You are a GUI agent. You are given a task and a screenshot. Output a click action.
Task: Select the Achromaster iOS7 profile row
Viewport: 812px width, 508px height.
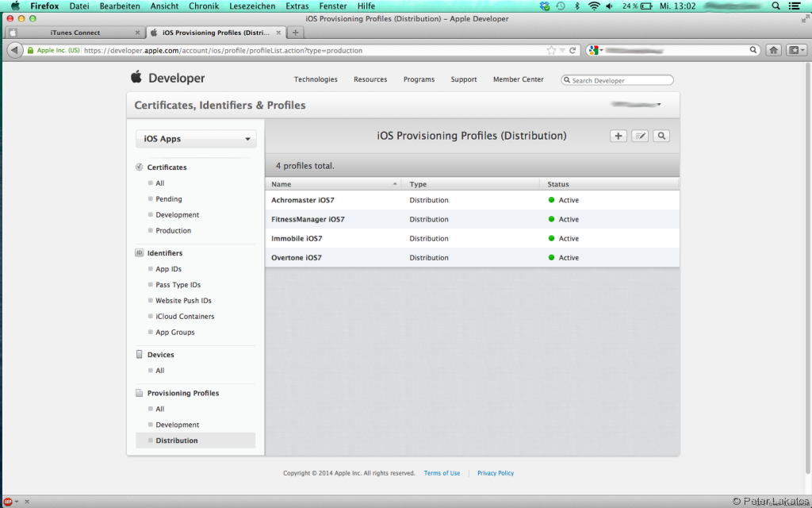[473, 200]
